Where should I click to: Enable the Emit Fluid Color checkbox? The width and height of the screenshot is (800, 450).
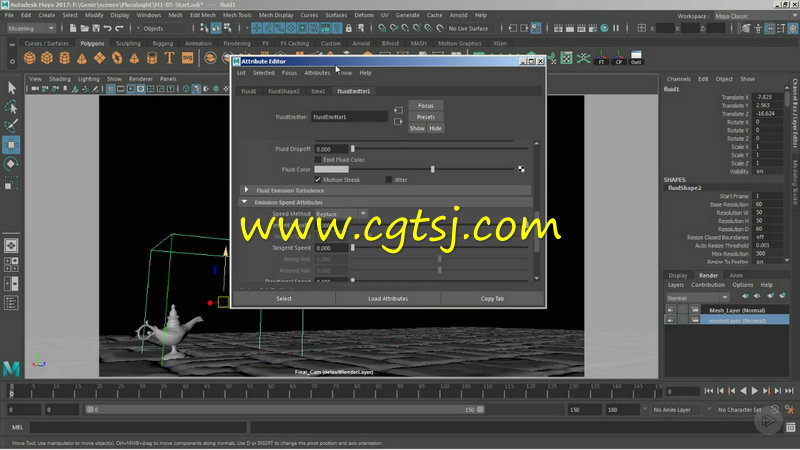click(318, 160)
